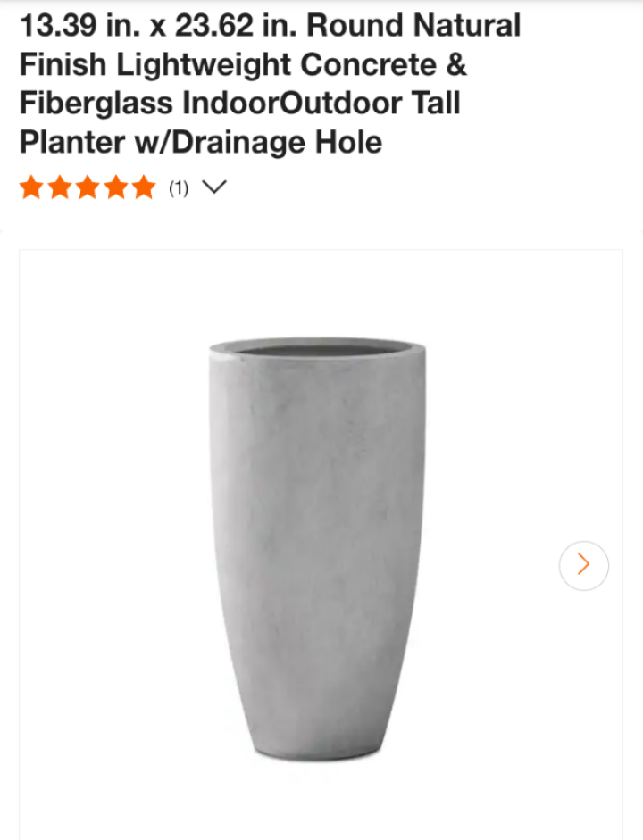Click the second orange rating star
Screen dimensions: 643x840
click(60, 187)
